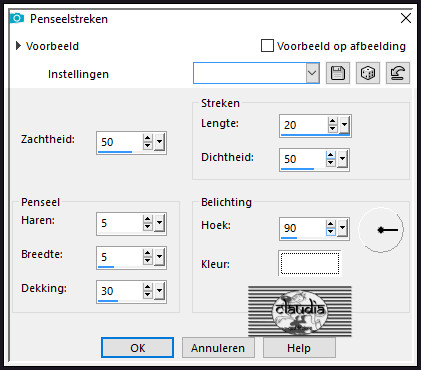
Task: Open the Lengte slider dropdown arrow
Action: (344, 125)
